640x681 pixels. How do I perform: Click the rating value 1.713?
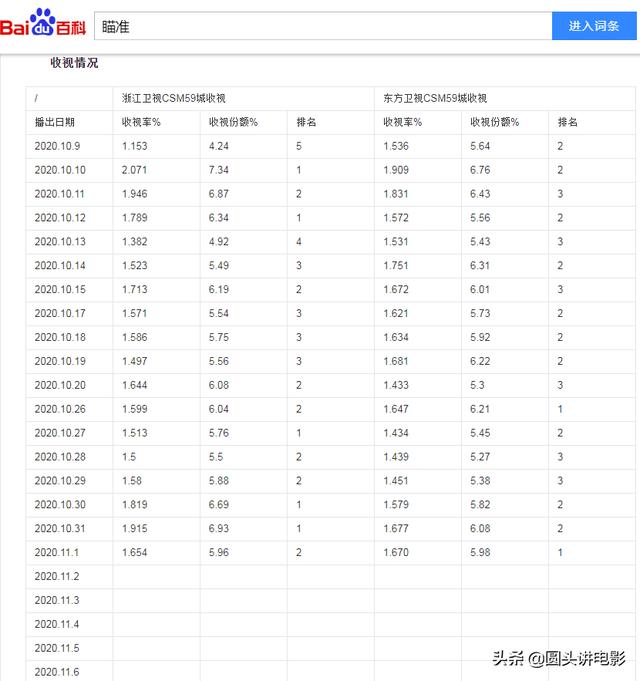point(135,290)
